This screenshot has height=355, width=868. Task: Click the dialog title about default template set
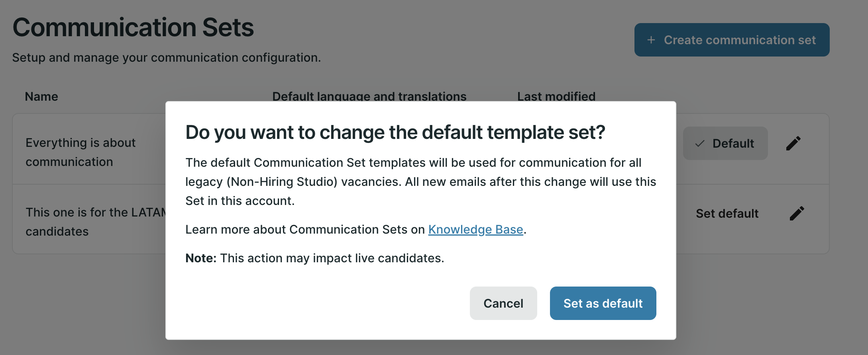tap(395, 133)
